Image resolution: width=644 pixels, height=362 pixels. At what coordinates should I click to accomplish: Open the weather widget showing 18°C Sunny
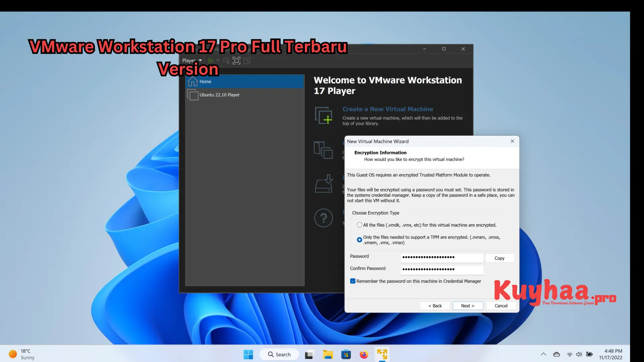click(x=21, y=354)
